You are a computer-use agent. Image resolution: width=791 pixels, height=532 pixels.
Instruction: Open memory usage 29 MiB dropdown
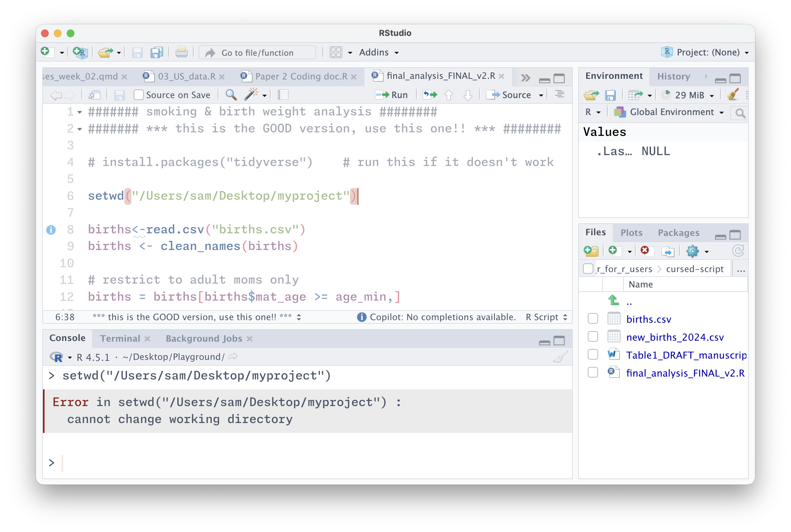(x=688, y=95)
